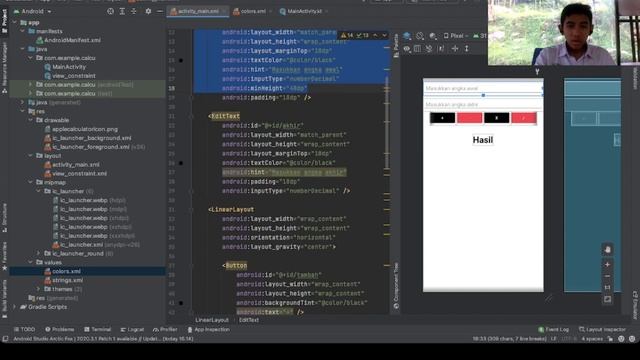Collapse the drawable folder
The height and width of the screenshot is (360, 640).
(31, 120)
